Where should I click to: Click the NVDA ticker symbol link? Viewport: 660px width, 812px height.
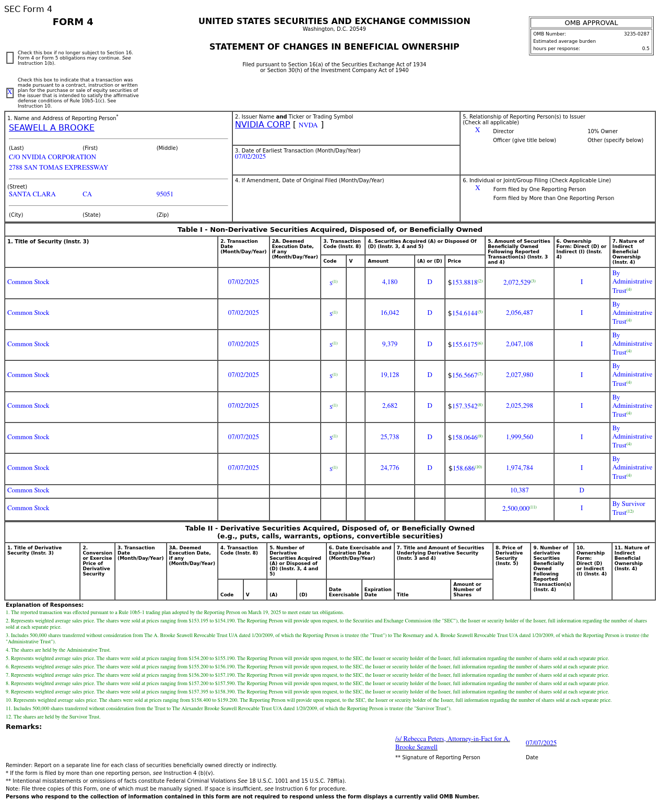(x=308, y=125)
